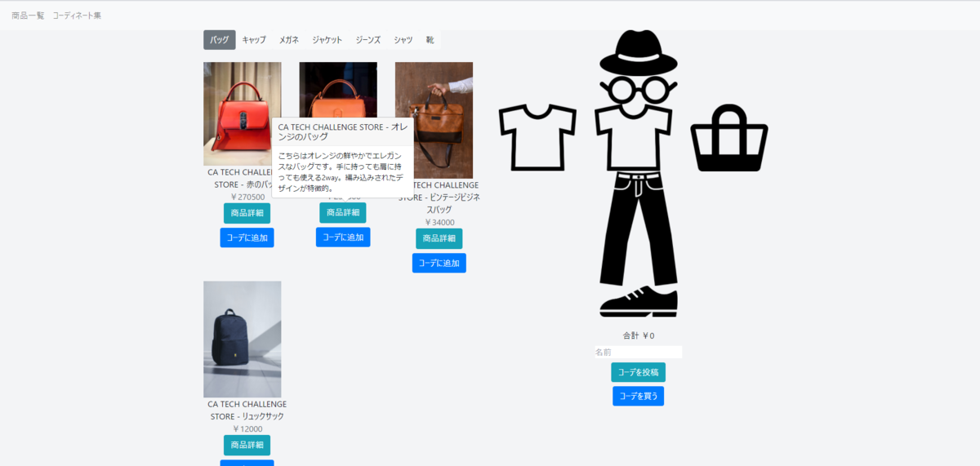Open 商品詳細 for the vintage business bag
The height and width of the screenshot is (466, 980).
(x=439, y=238)
